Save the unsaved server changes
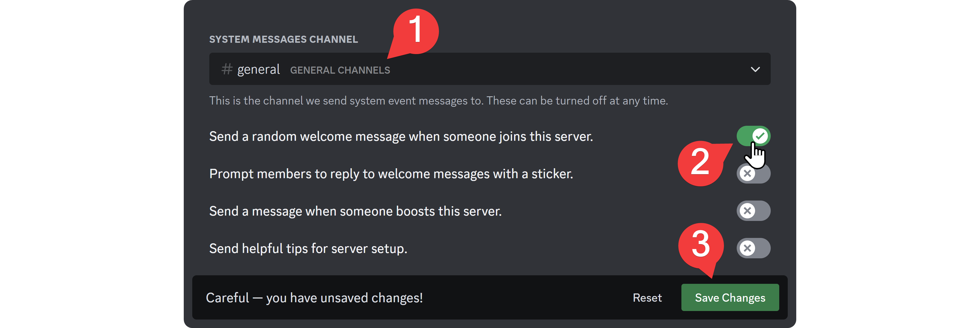Screen dimensions: 980x328 tap(730, 298)
